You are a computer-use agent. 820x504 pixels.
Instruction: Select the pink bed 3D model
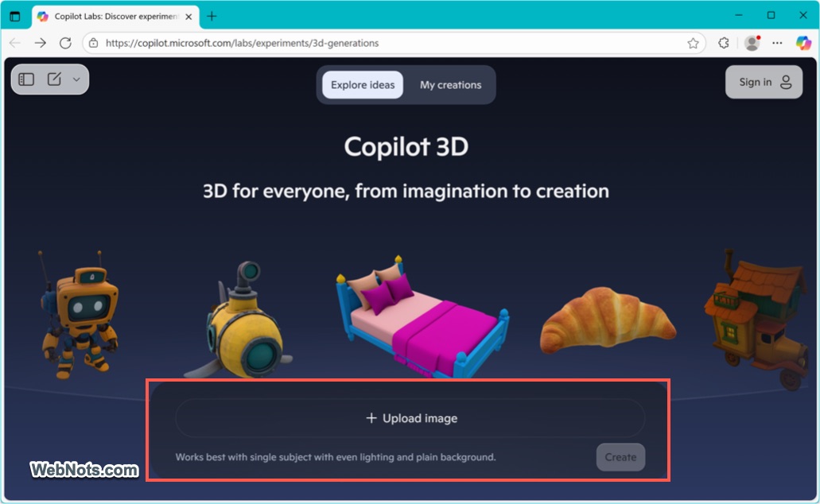pyautogui.click(x=422, y=318)
